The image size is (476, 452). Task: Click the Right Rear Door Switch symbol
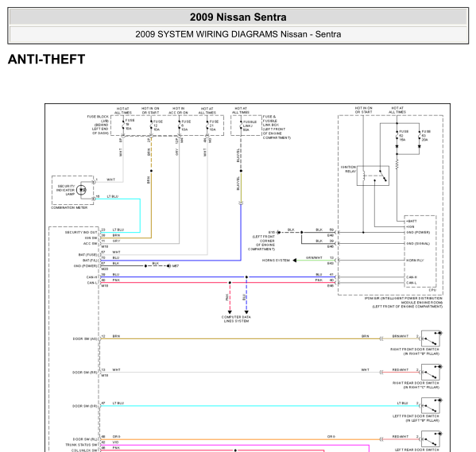point(431,372)
